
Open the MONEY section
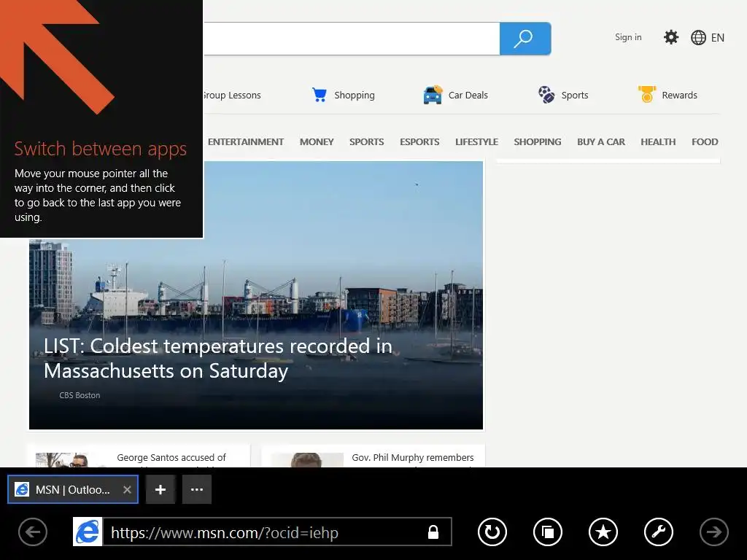[317, 142]
